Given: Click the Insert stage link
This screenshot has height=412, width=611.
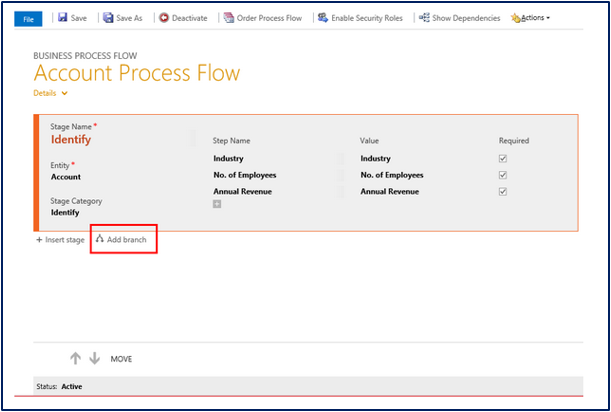Looking at the screenshot, I should pos(60,240).
